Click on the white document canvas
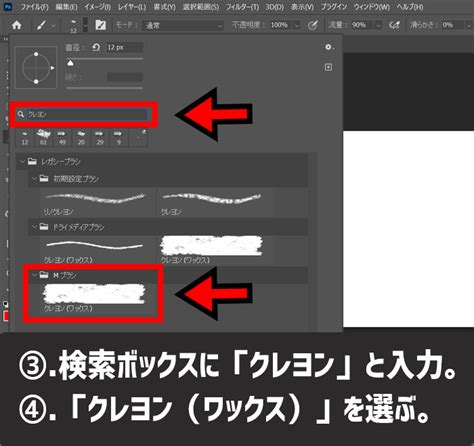474x446 pixels. (409, 229)
